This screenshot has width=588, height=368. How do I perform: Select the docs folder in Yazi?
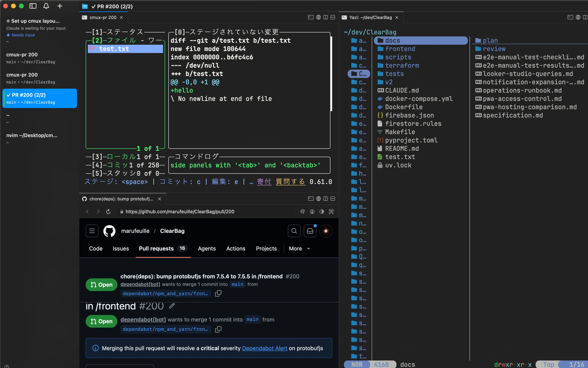tap(421, 40)
